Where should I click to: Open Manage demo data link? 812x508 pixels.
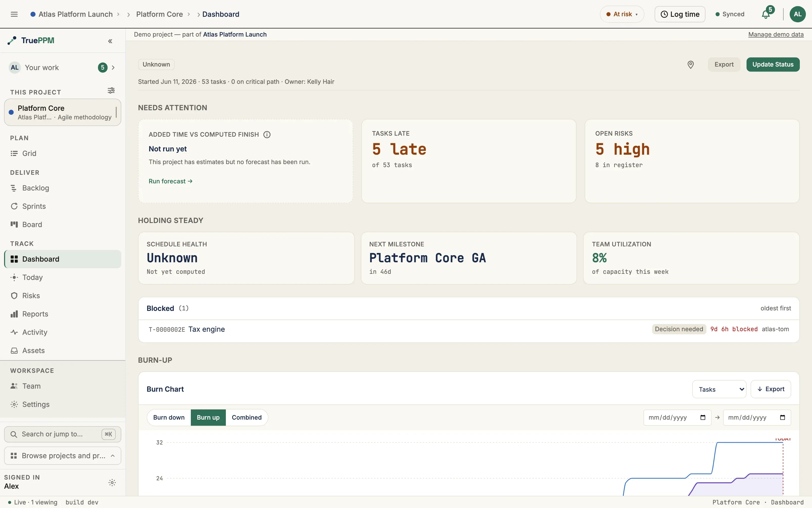click(776, 34)
